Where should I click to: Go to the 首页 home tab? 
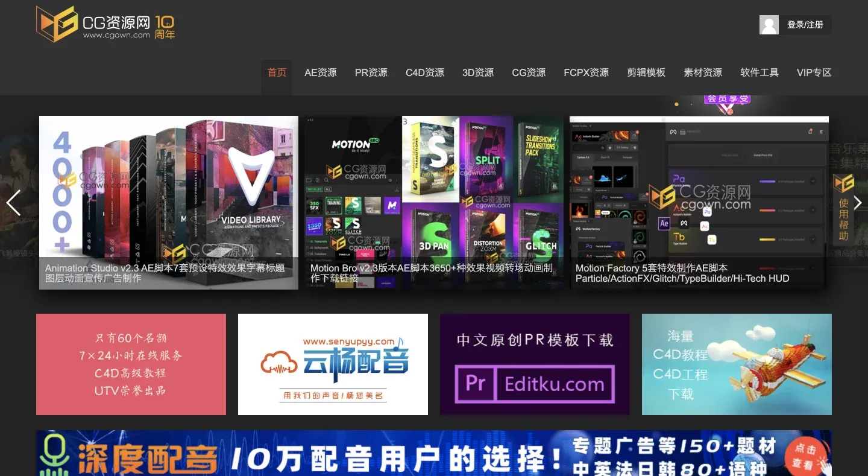click(x=277, y=72)
